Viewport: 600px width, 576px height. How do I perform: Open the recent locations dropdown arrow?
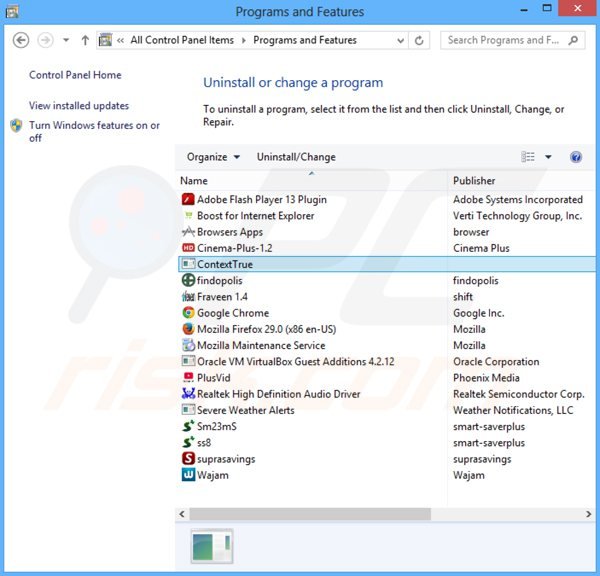coord(66,40)
